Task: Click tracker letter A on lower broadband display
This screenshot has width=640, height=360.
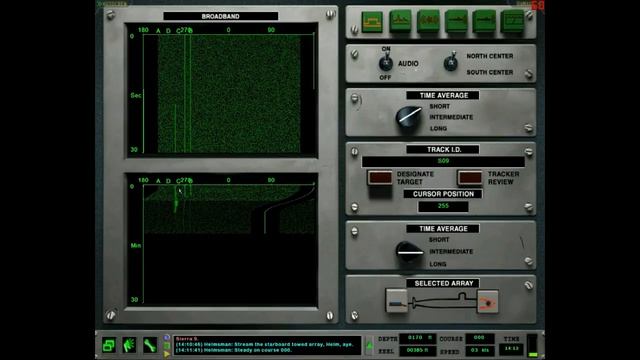Action: pos(158,181)
